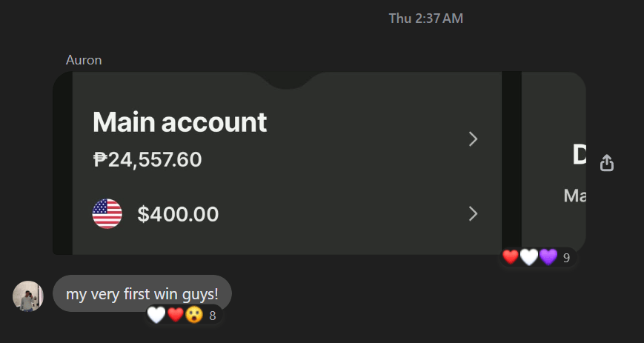The height and width of the screenshot is (343, 644).
Task: Click the white heart reaction under the message
Action: (156, 316)
